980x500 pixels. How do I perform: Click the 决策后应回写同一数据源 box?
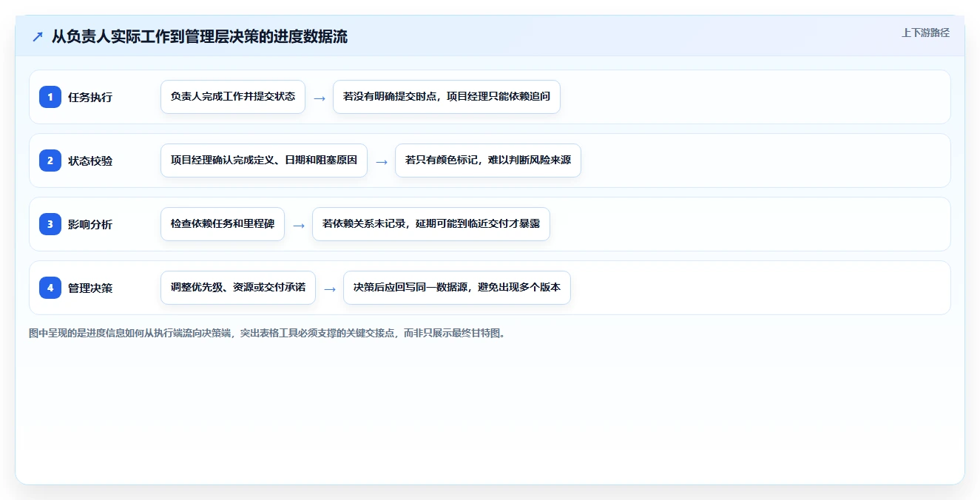pos(457,288)
